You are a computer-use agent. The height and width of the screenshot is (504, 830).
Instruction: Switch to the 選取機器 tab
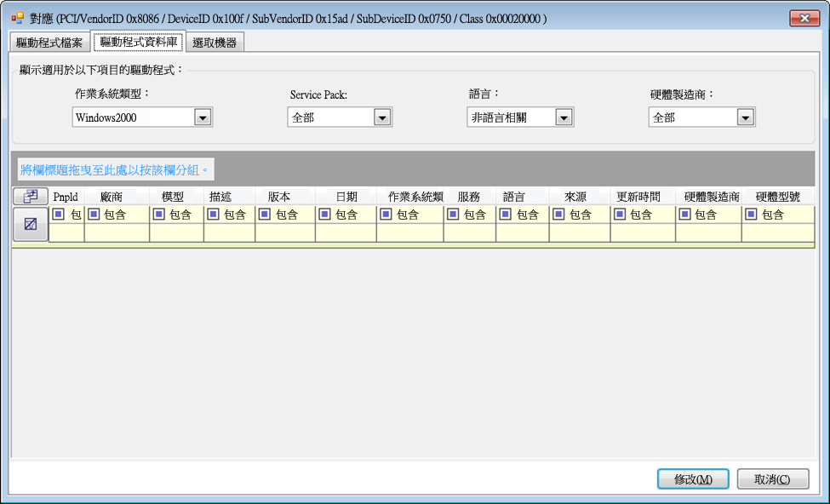click(215, 43)
